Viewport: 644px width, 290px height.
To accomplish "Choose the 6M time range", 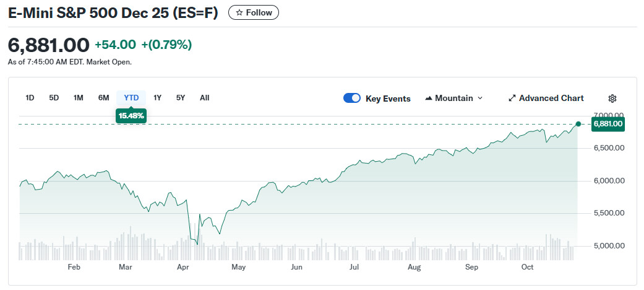I will [103, 97].
